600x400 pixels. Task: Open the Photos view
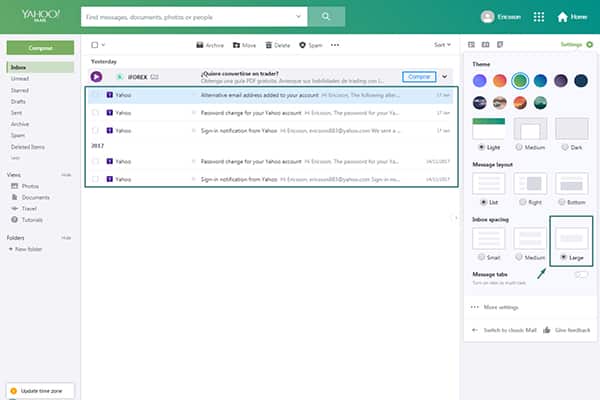point(25,186)
